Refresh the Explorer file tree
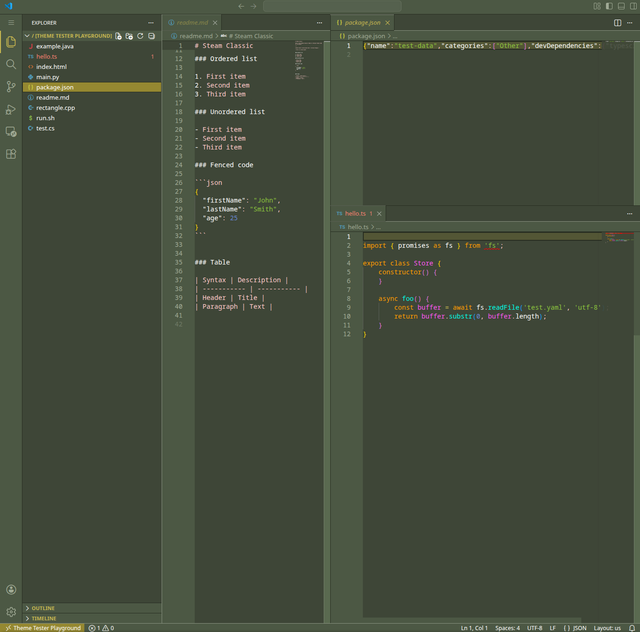The width and height of the screenshot is (640, 632). pos(140,36)
